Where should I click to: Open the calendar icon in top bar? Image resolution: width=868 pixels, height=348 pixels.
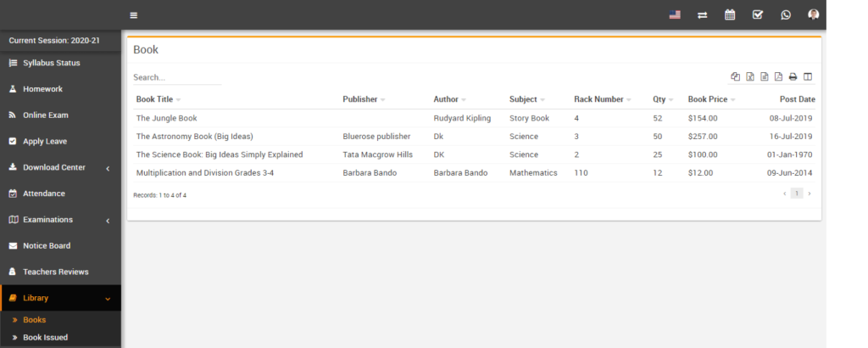tap(730, 14)
